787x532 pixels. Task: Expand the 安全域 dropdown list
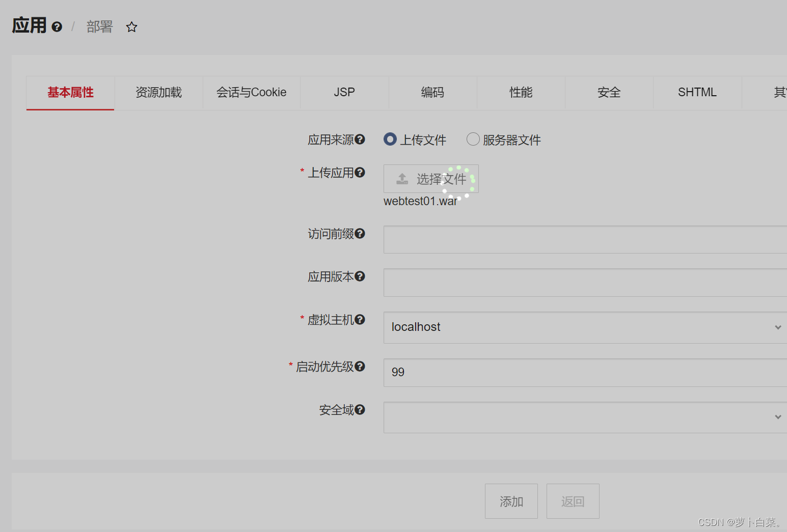point(778,417)
